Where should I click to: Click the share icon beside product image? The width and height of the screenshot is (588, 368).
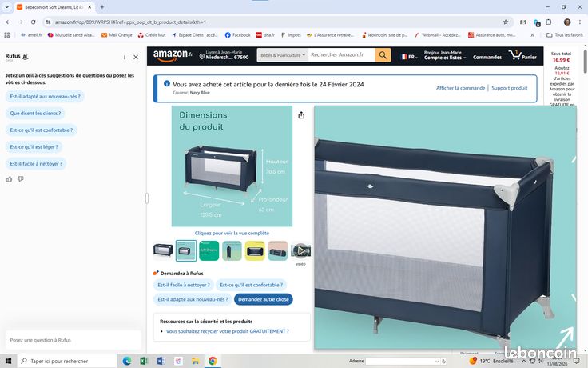301,115
